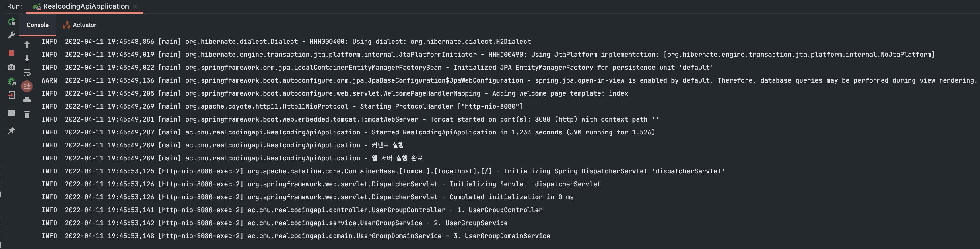Capture a thread dump with the camera icon
980x249 pixels.
(11, 67)
